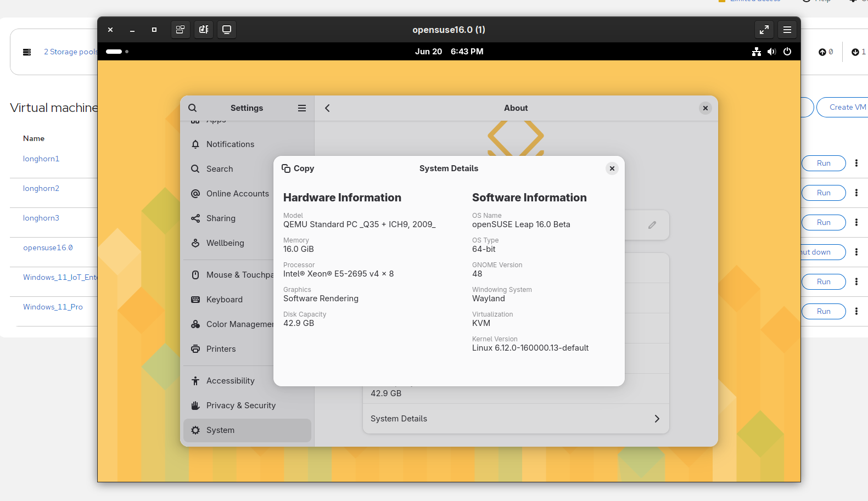Click the System gear icon
Image resolution: width=868 pixels, height=501 pixels.
pos(195,430)
